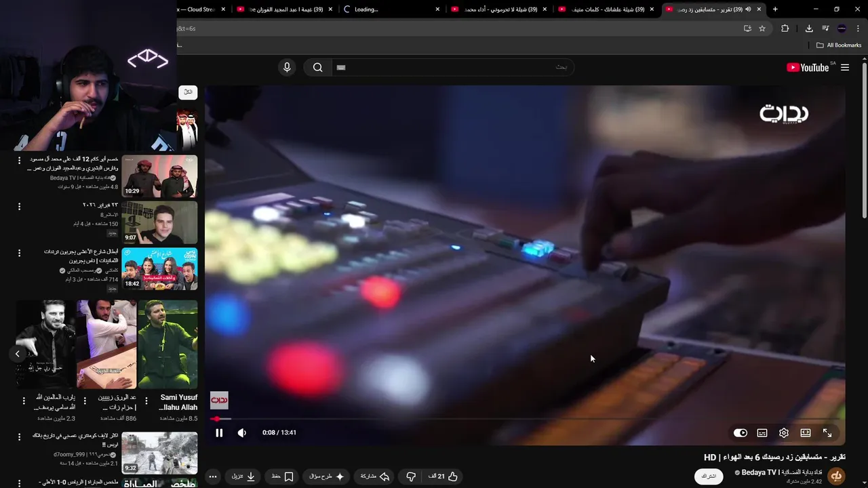Save the video with حفظ button
This screenshot has height=488, width=868.
[x=282, y=476]
